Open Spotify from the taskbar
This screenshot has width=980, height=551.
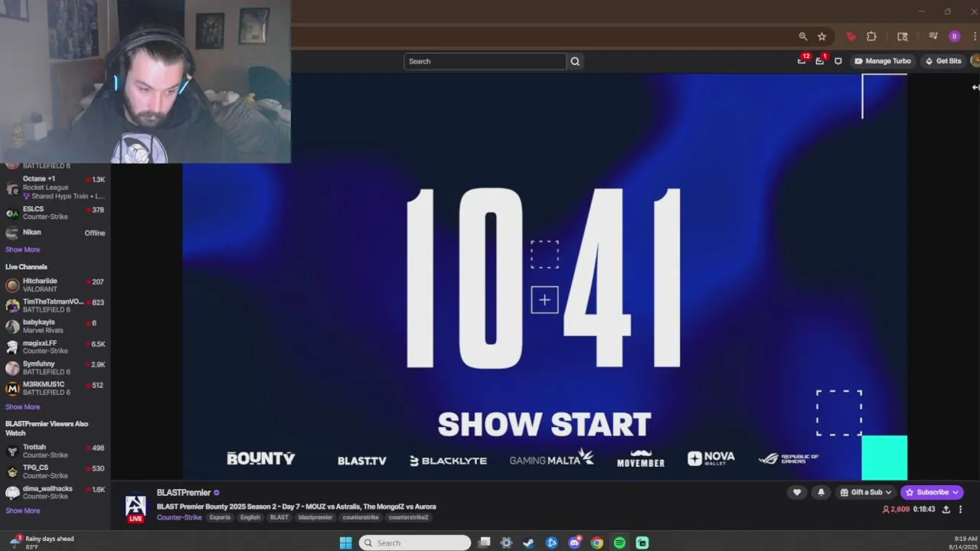619,543
